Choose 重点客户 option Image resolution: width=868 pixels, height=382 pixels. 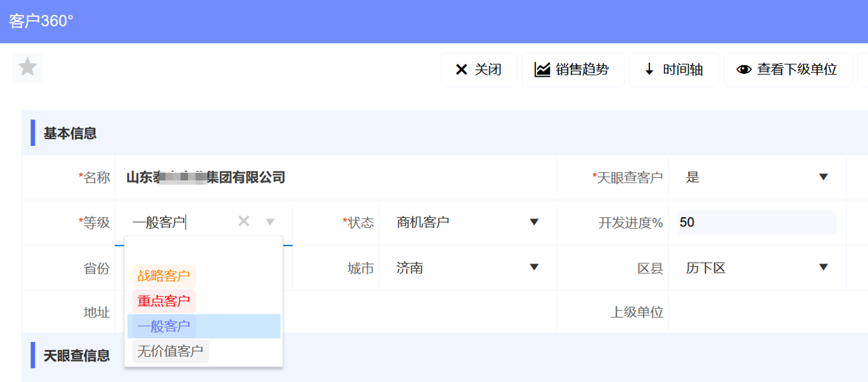[x=164, y=301]
